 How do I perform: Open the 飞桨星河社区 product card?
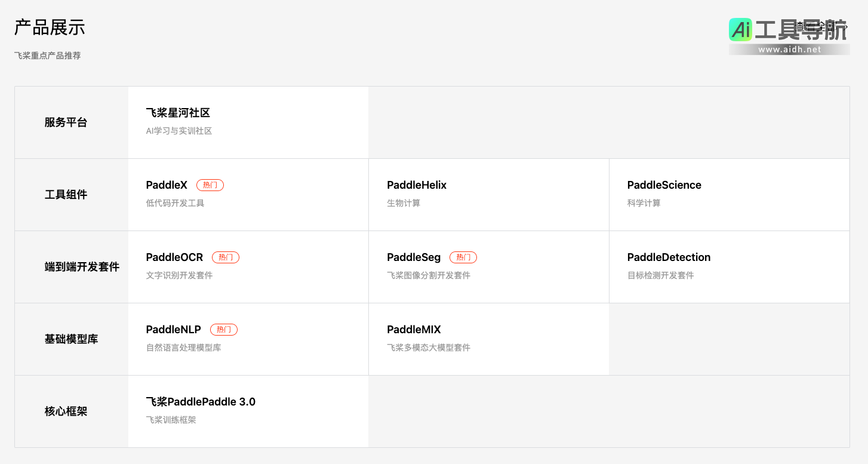[248, 122]
